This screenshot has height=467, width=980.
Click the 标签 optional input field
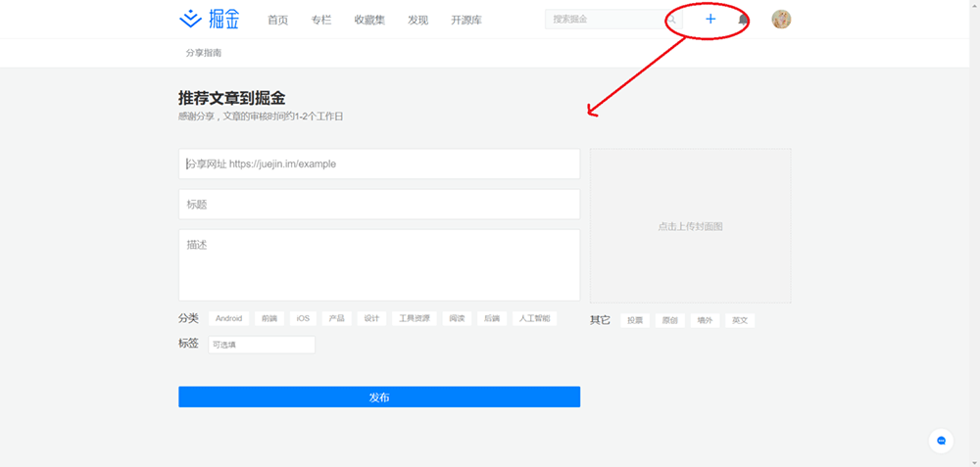click(262, 345)
